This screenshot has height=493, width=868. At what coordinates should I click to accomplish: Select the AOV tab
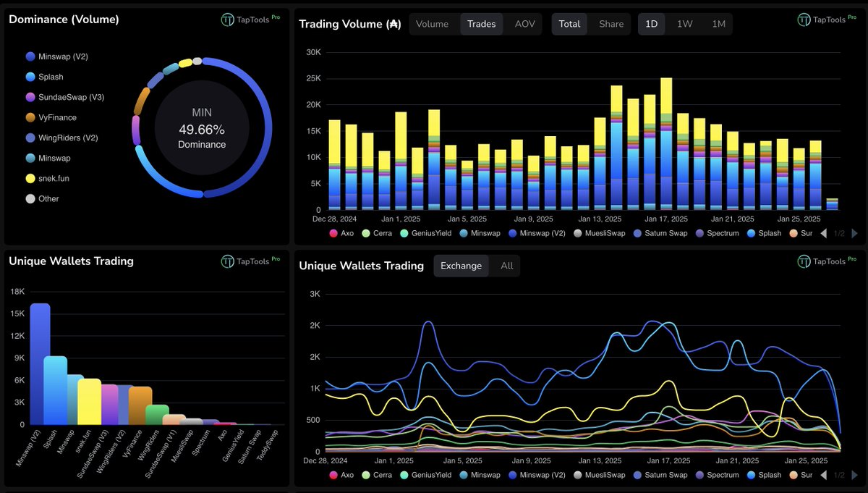[x=525, y=24]
